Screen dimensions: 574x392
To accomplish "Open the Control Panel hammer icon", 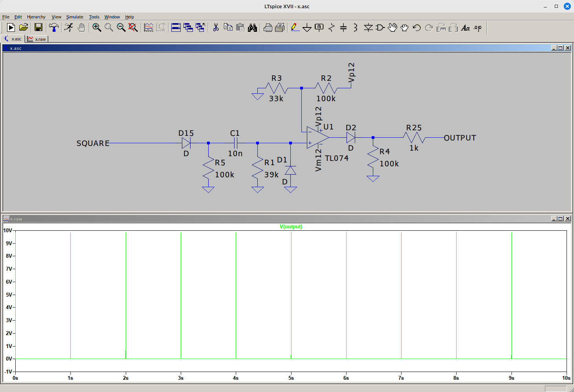I will [x=53, y=27].
